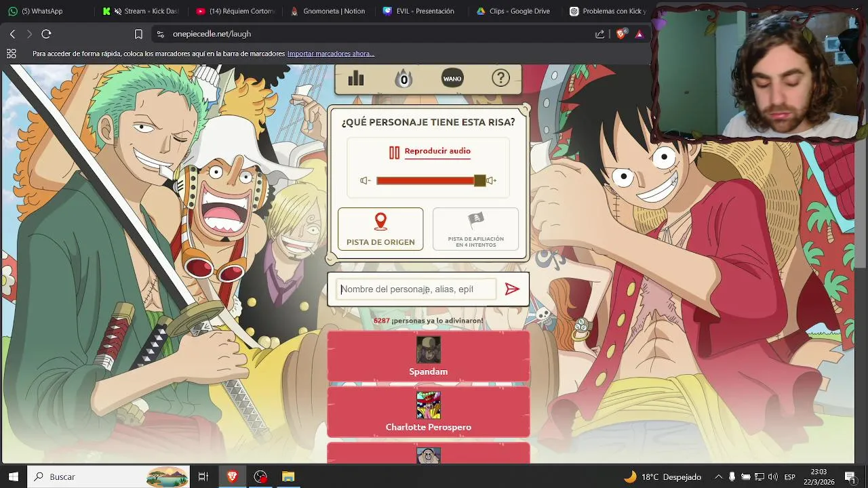Click the streak flame counter icon
The width and height of the screenshot is (868, 488).
pos(403,79)
